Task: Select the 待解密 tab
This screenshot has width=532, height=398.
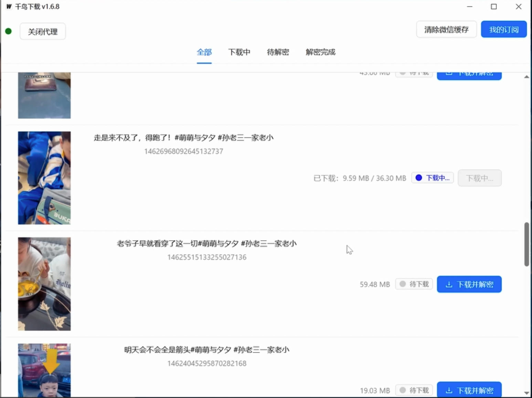Action: (x=278, y=52)
